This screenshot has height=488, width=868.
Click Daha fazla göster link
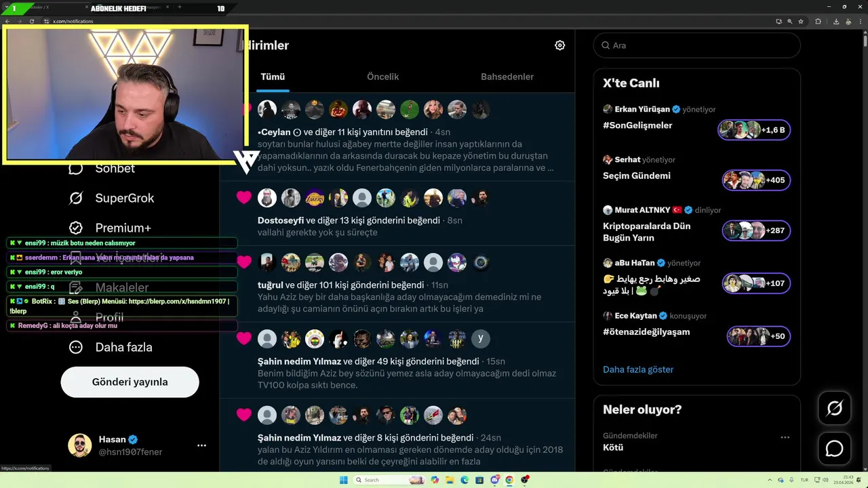click(638, 369)
